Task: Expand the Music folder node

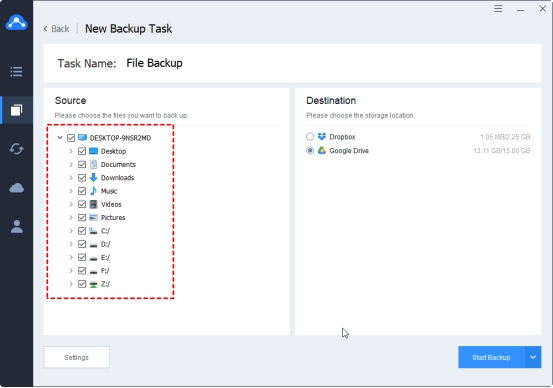Action: click(x=71, y=191)
